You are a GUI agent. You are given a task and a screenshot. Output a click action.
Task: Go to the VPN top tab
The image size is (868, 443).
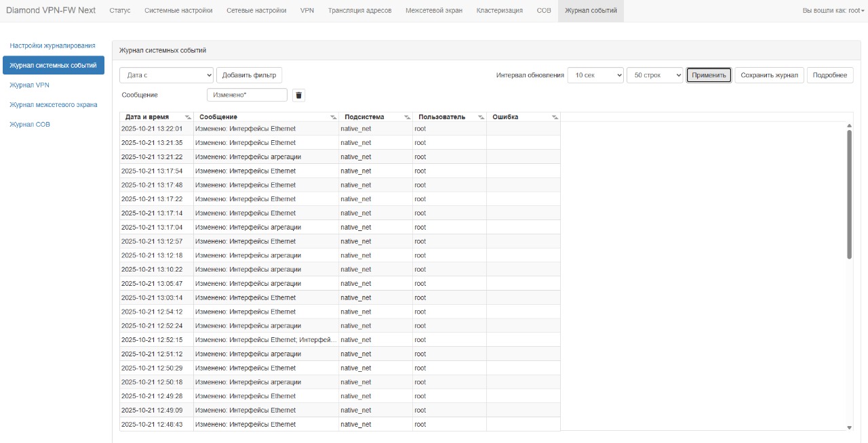click(307, 11)
